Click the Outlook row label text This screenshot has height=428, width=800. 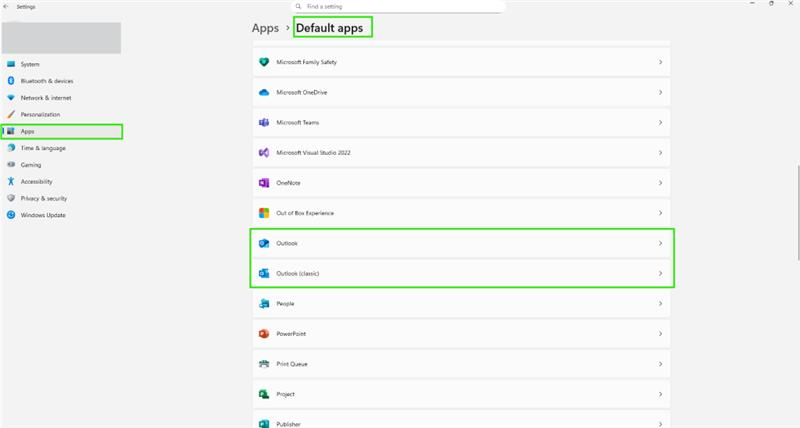pos(287,243)
